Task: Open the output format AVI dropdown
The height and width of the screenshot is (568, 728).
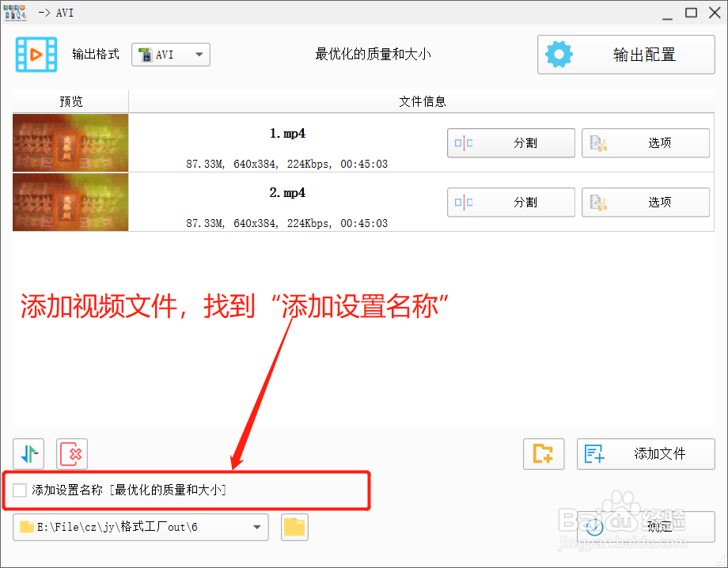Action: 170,55
